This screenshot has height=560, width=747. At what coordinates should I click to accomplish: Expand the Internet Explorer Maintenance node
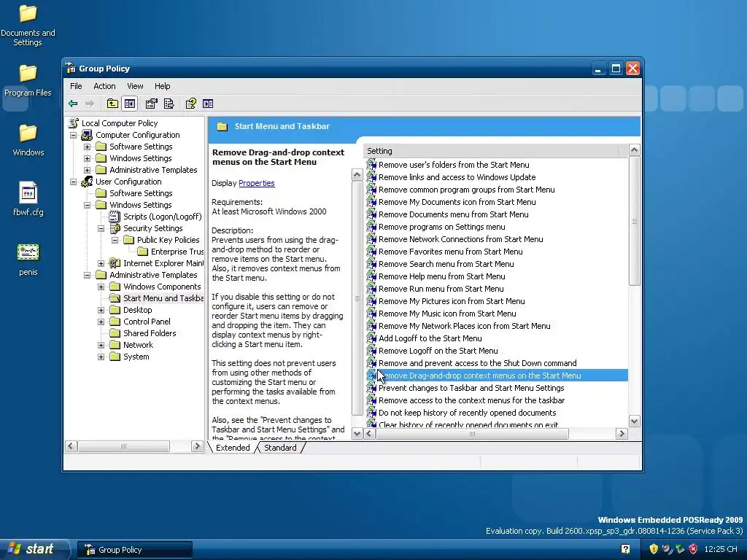(x=101, y=263)
